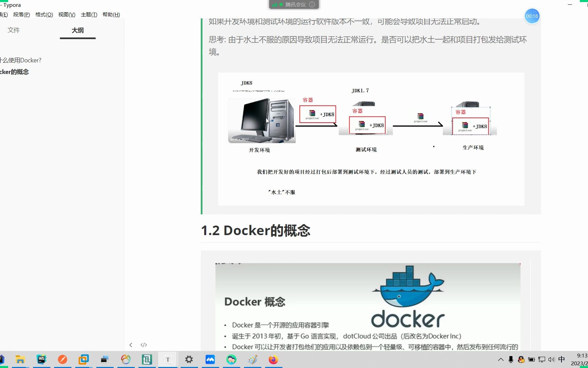Open WebStorm from the taskbar
The height and width of the screenshot is (368, 588).
coord(41,359)
